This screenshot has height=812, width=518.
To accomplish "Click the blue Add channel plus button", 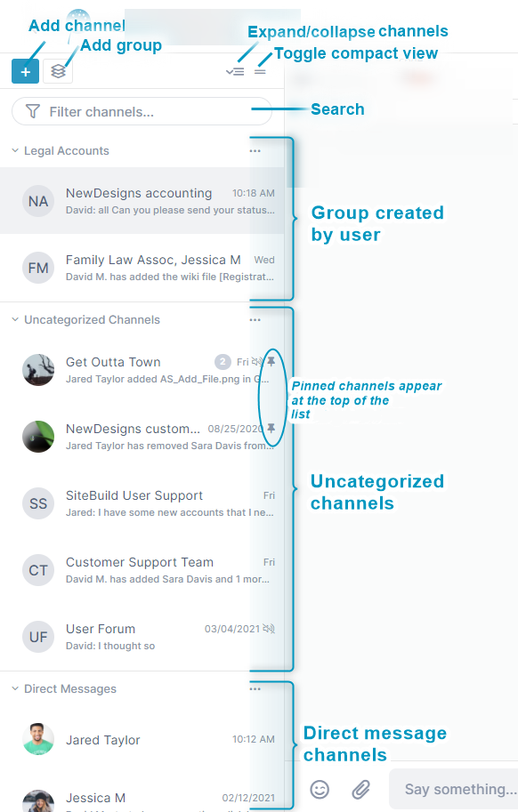I will click(26, 71).
